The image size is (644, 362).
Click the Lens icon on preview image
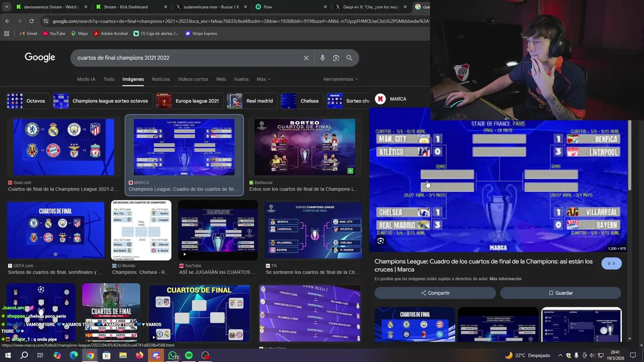click(x=380, y=241)
